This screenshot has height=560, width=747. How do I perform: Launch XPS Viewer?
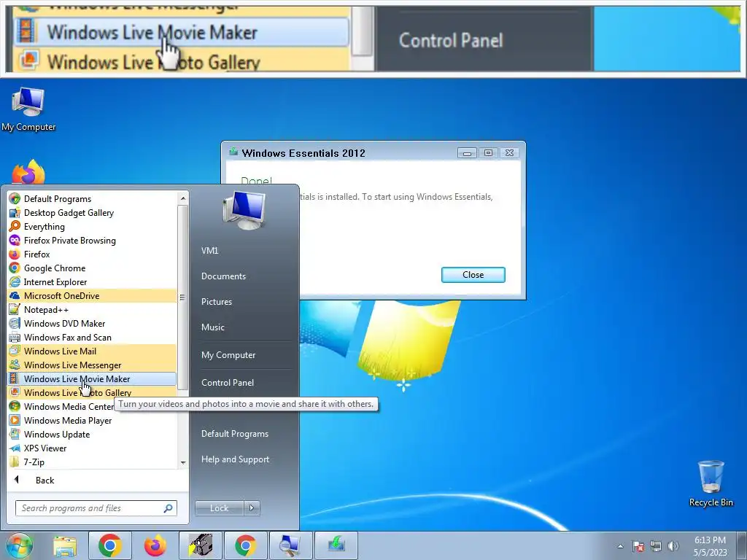point(93,448)
